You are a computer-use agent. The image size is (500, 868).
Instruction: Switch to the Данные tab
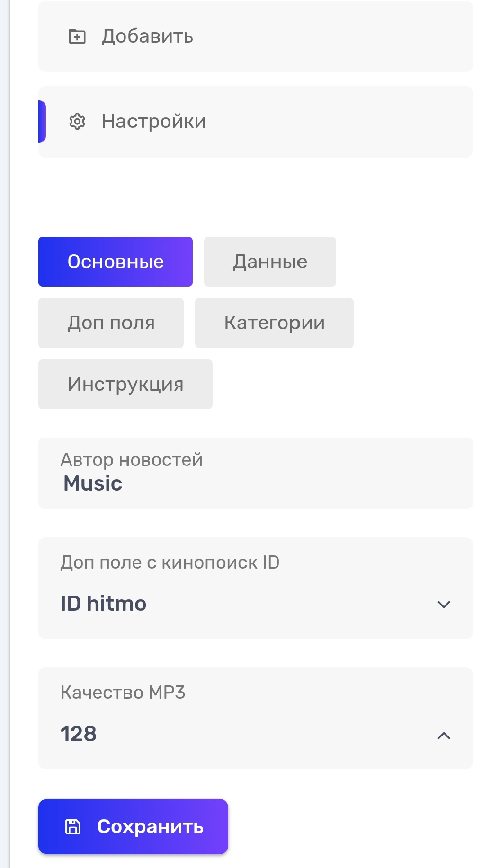tap(270, 262)
